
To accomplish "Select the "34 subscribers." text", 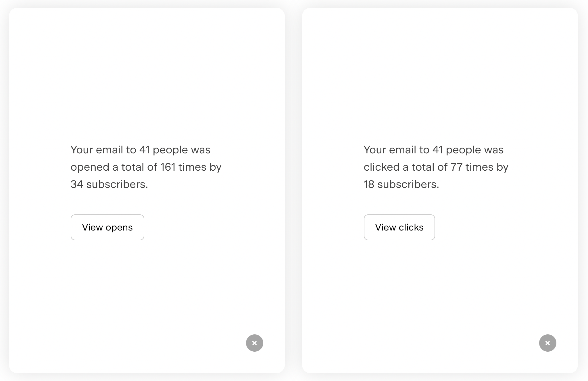I will [x=109, y=184].
